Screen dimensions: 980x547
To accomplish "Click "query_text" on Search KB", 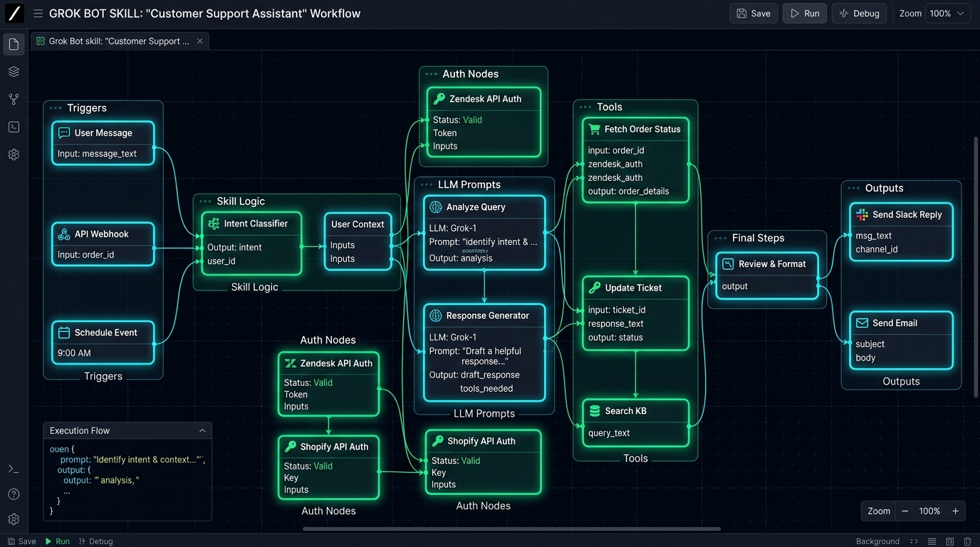I will coord(609,433).
